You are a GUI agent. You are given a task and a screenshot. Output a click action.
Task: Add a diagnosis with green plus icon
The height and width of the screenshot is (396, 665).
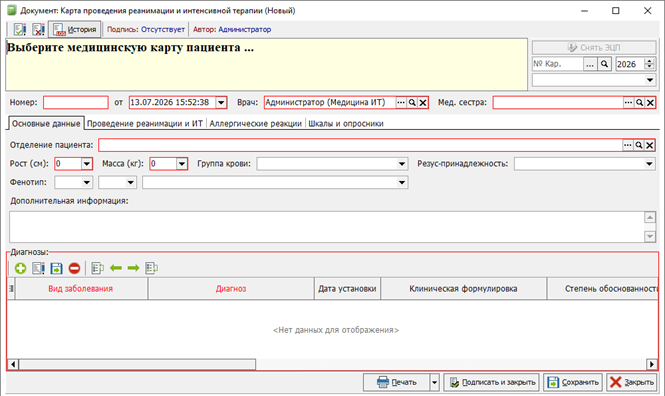tap(20, 268)
